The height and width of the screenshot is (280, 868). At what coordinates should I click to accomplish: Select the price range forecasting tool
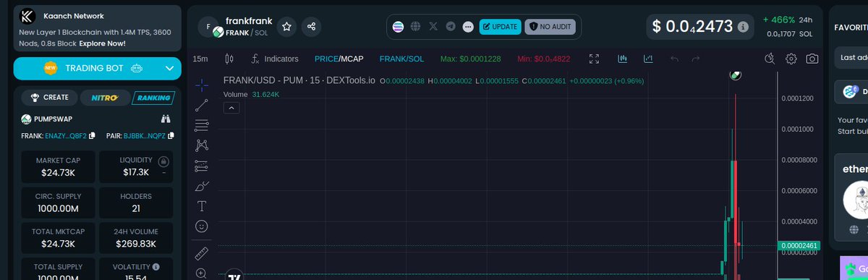tap(202, 166)
